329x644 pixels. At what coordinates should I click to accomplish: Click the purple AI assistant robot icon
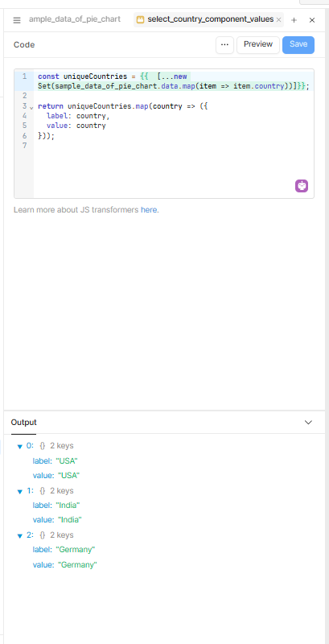pos(302,186)
